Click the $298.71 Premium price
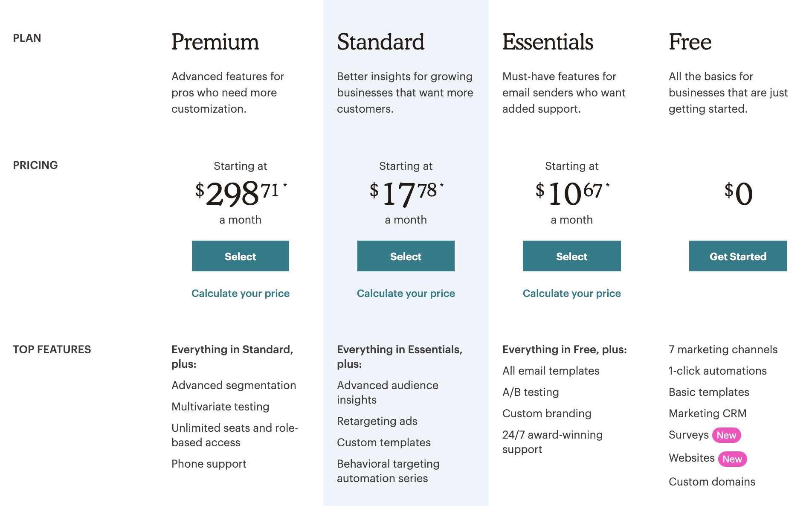The height and width of the screenshot is (506, 812). (x=240, y=193)
